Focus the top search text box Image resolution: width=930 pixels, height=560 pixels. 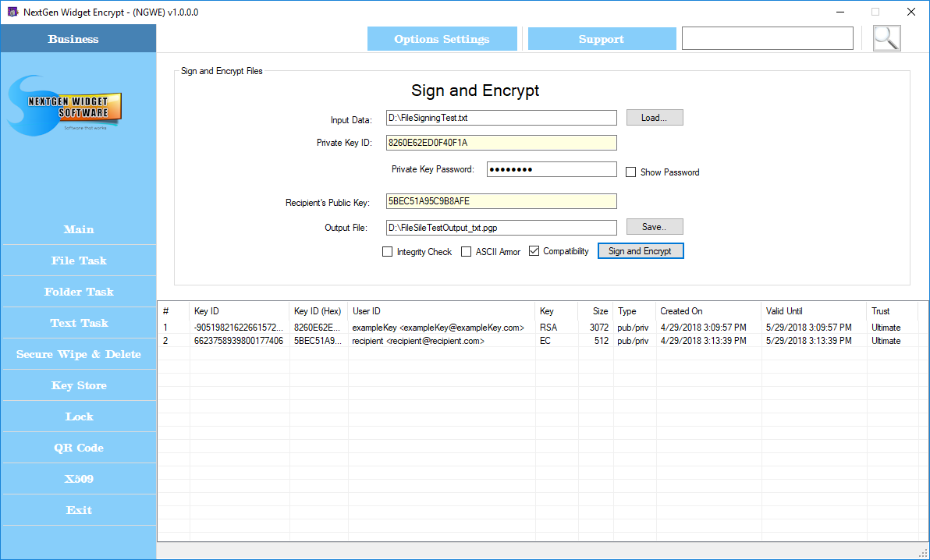pos(768,38)
